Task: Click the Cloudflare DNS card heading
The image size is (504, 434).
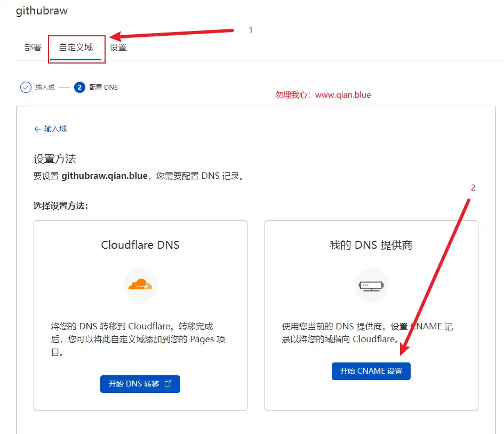Action: coord(140,245)
